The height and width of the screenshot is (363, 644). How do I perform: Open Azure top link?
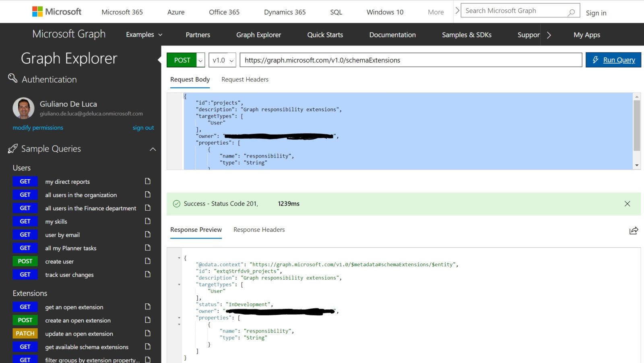[x=176, y=12]
